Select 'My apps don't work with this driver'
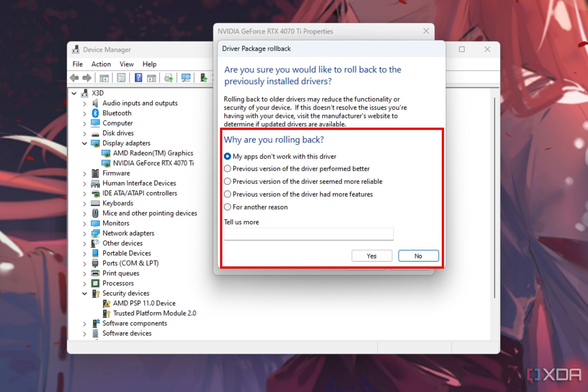The width and height of the screenshot is (588, 392). click(280, 157)
